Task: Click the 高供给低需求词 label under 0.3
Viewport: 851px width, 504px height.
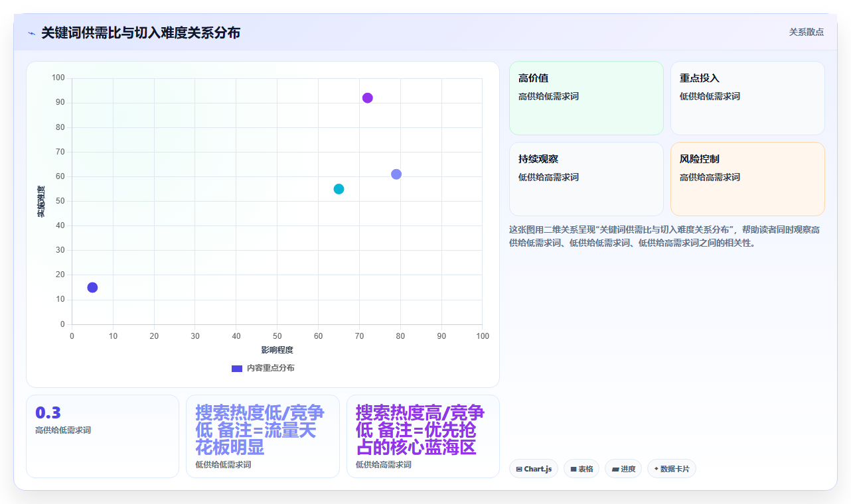Action: 63,430
